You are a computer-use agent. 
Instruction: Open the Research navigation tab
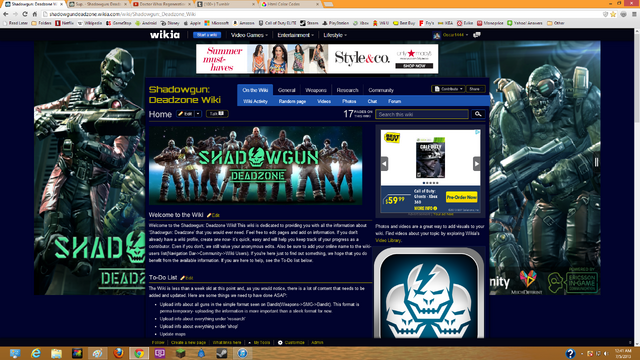tap(347, 90)
